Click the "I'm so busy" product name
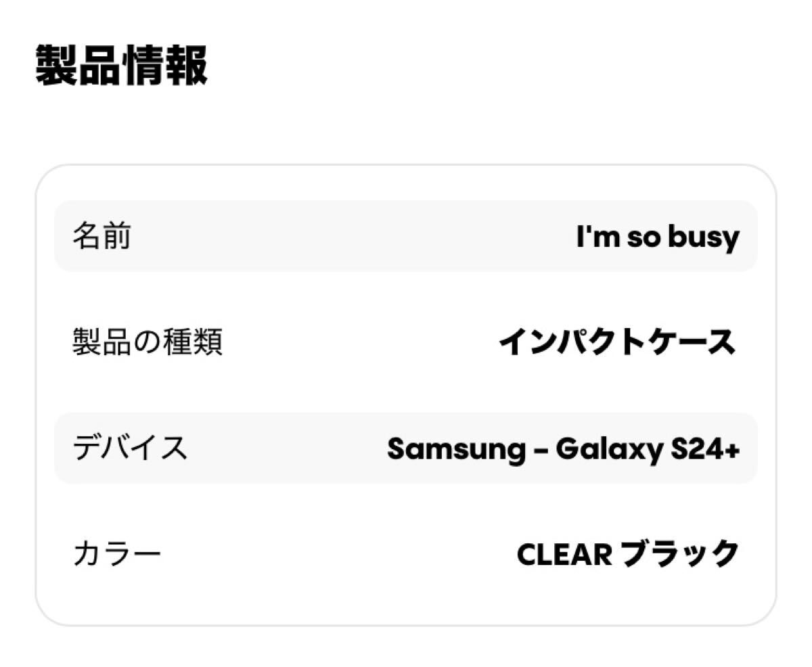This screenshot has height=667, width=812. coord(658,237)
